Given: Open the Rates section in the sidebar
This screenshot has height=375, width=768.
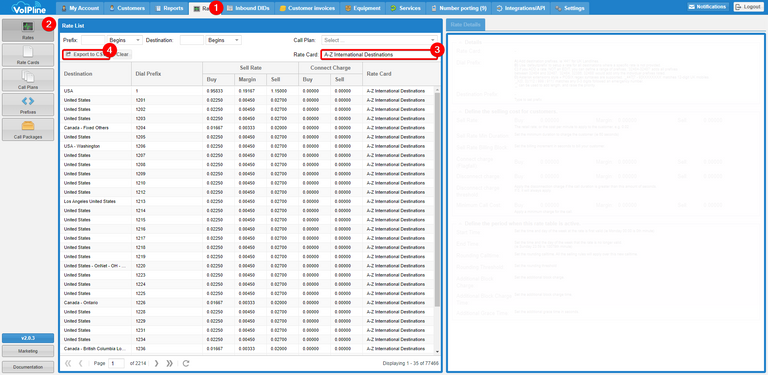Looking at the screenshot, I should tap(28, 30).
